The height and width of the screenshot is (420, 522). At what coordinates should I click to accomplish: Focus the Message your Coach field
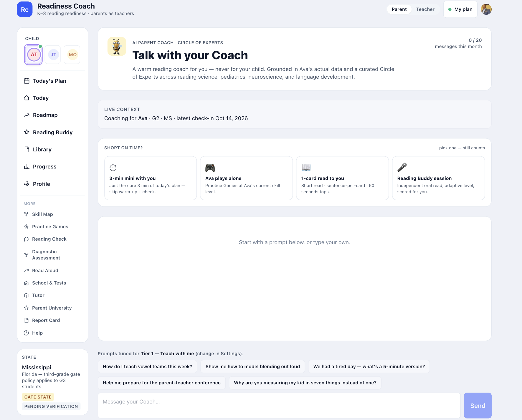click(x=279, y=406)
